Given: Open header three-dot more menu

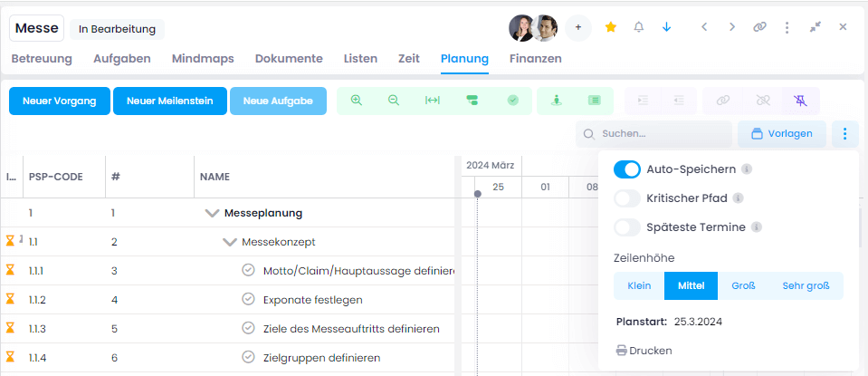Looking at the screenshot, I should 787,27.
